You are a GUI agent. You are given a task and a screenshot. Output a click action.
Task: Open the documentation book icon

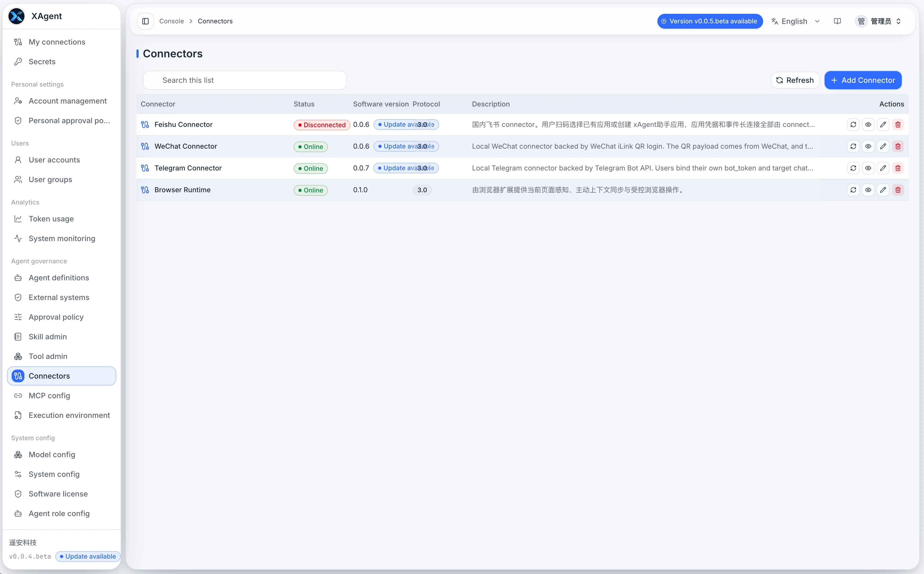837,21
